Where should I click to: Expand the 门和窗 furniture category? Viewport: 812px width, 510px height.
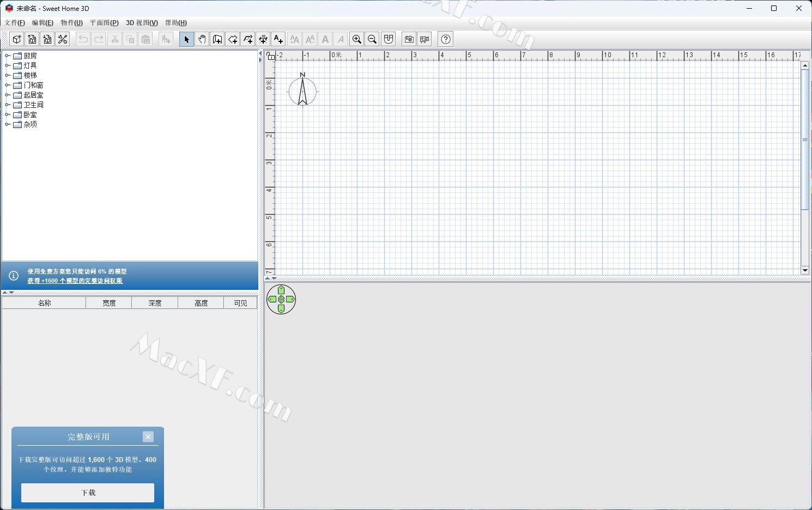tap(8, 85)
